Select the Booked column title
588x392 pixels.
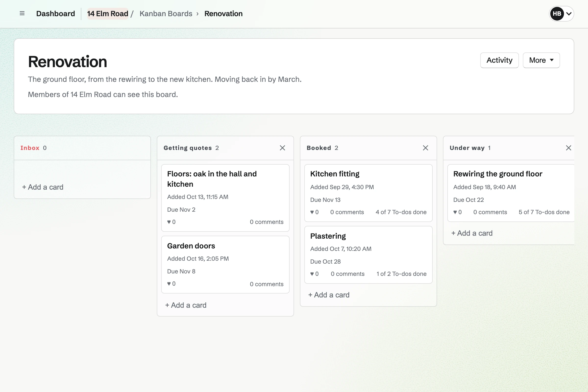click(x=319, y=148)
